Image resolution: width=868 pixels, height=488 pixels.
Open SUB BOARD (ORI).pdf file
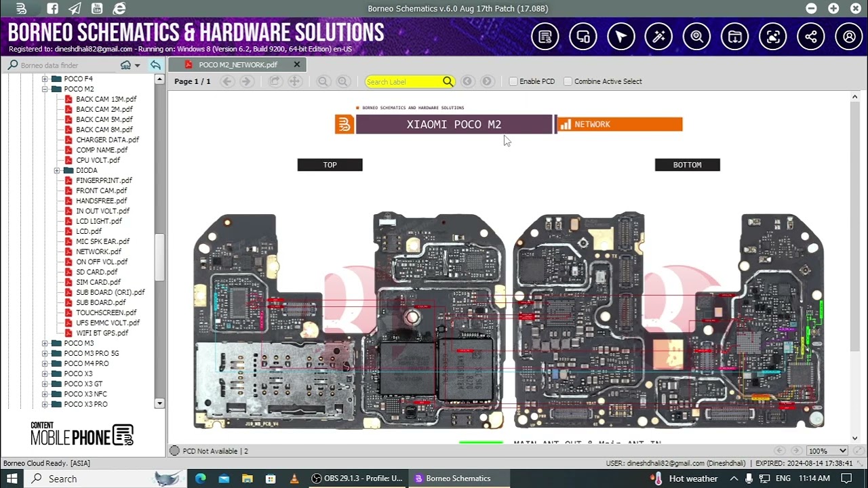[110, 292]
